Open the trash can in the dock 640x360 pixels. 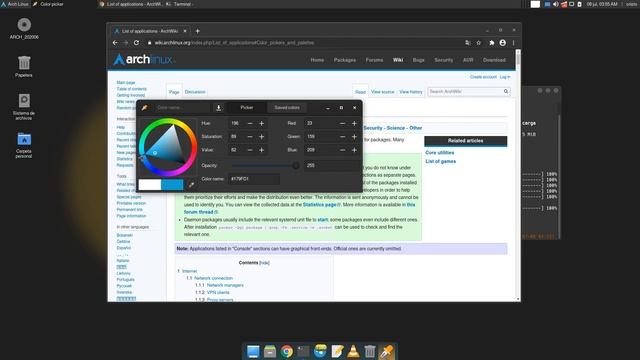(370, 351)
